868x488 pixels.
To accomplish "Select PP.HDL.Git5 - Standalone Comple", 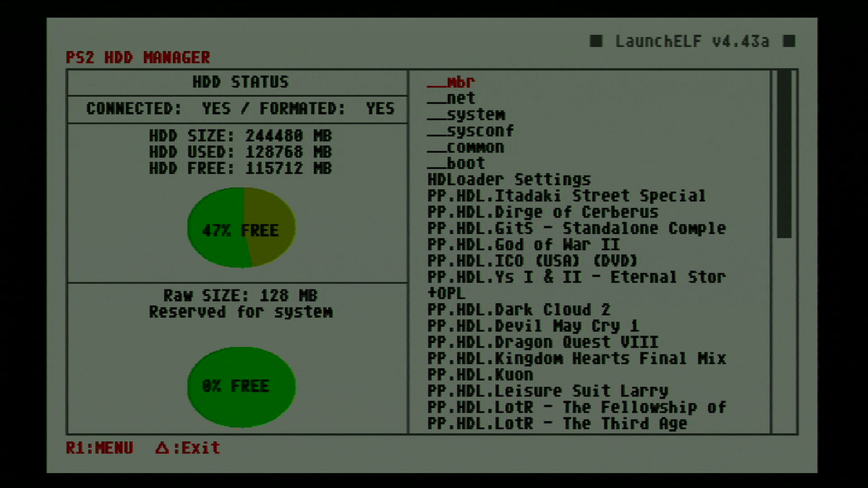I will pyautogui.click(x=576, y=228).
